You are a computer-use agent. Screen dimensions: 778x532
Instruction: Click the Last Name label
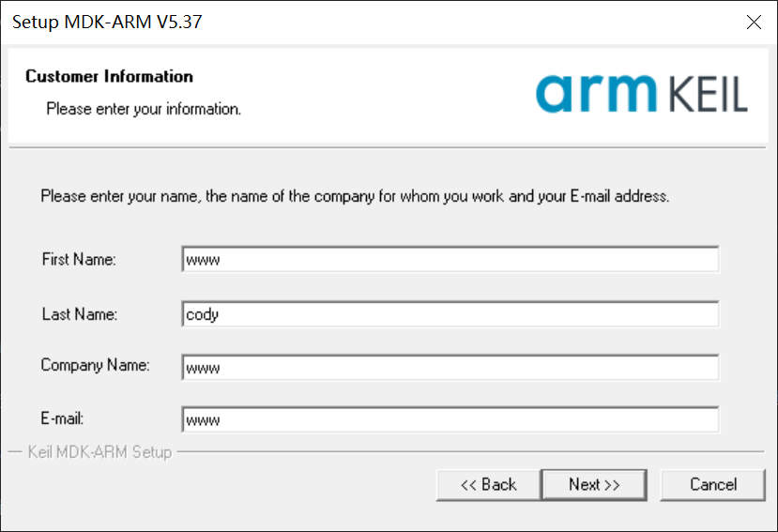coord(80,314)
